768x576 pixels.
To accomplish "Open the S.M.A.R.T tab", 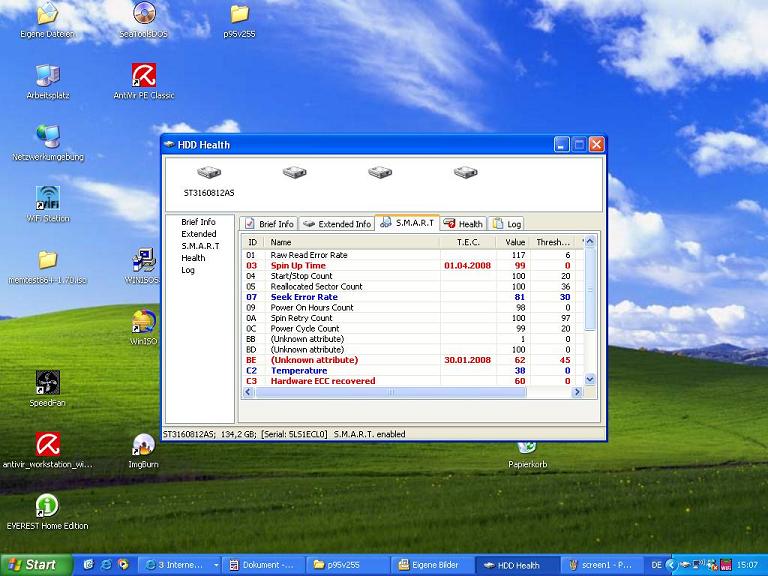I will pyautogui.click(x=407, y=223).
